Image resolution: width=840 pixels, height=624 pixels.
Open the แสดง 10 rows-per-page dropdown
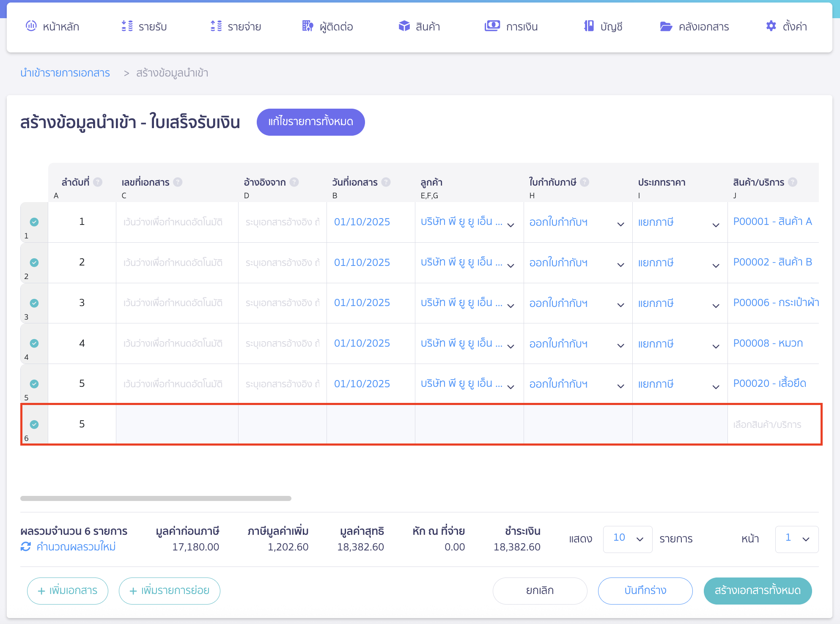[x=627, y=539]
